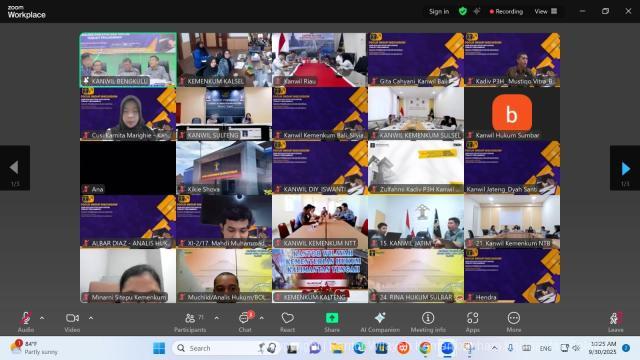Start sharing with green Share button
This screenshot has height=360, width=640.
(x=332, y=322)
